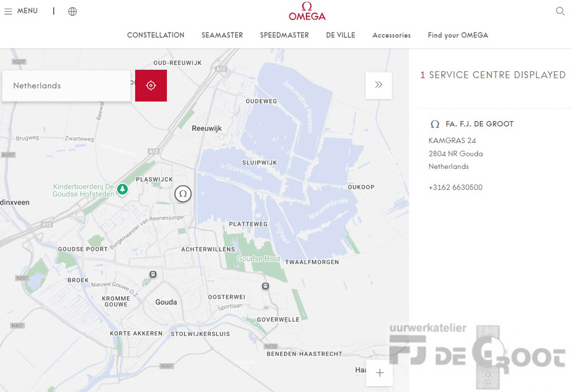This screenshot has height=392, width=572.
Task: Select the OUKOOP map label
Action: coord(361,187)
